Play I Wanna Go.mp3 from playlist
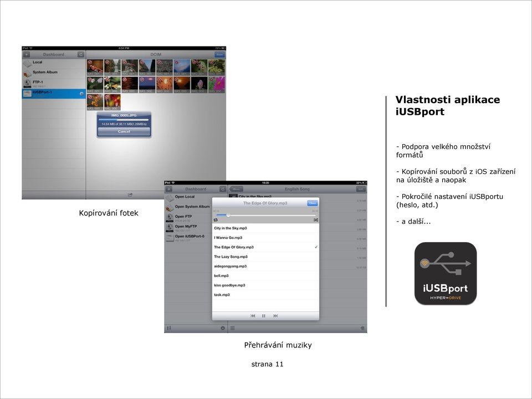This screenshot has width=532, height=399. pyautogui.click(x=265, y=238)
